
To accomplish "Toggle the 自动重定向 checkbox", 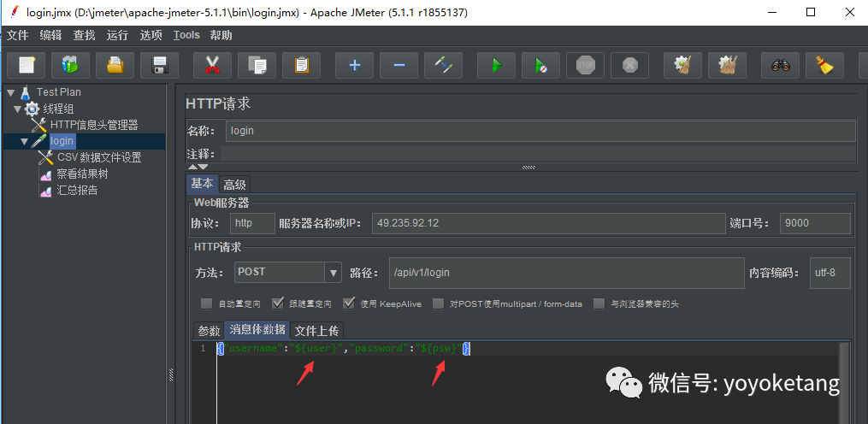I will (x=206, y=303).
